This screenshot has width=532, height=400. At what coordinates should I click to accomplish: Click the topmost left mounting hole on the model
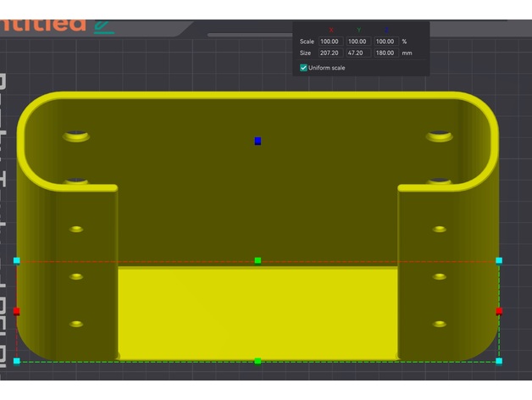point(76,136)
